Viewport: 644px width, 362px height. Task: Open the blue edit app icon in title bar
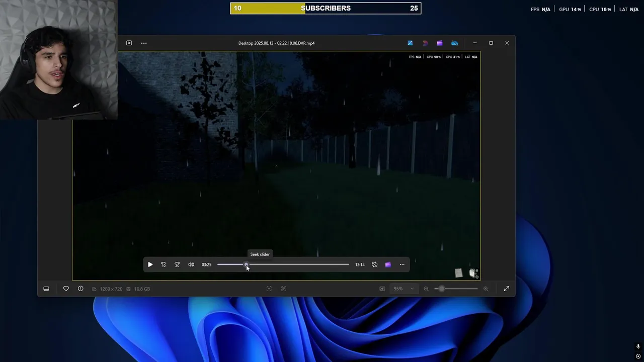pyautogui.click(x=410, y=43)
